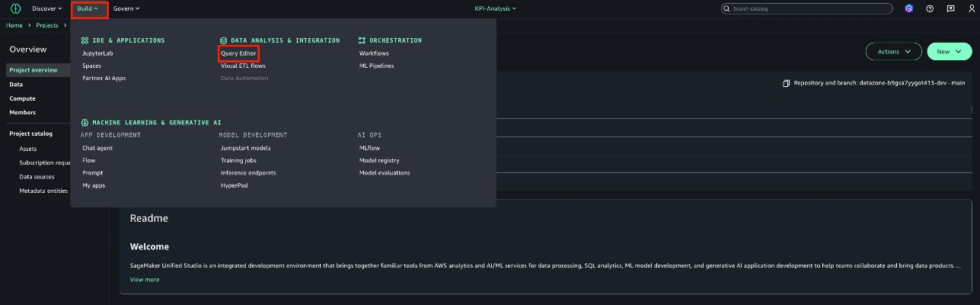
Task: Go to Projects breadcrumb
Action: pyautogui.click(x=46, y=25)
